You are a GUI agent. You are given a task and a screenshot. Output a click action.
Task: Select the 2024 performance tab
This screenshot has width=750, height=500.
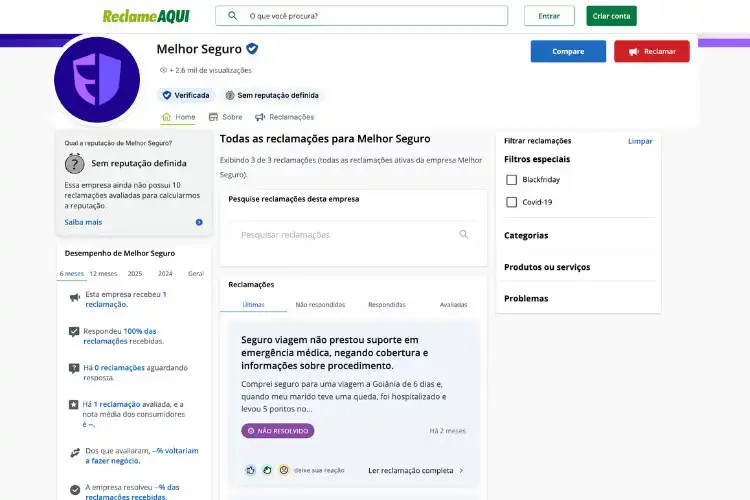(x=165, y=274)
